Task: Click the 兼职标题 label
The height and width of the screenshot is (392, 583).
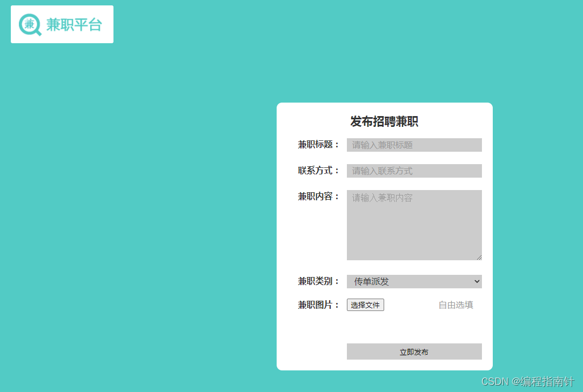Action: [x=318, y=145]
